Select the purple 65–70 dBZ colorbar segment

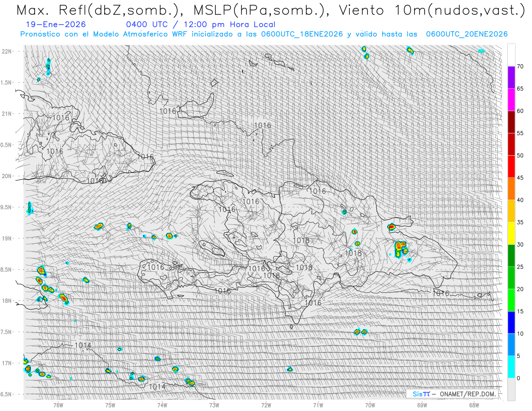[511, 78]
